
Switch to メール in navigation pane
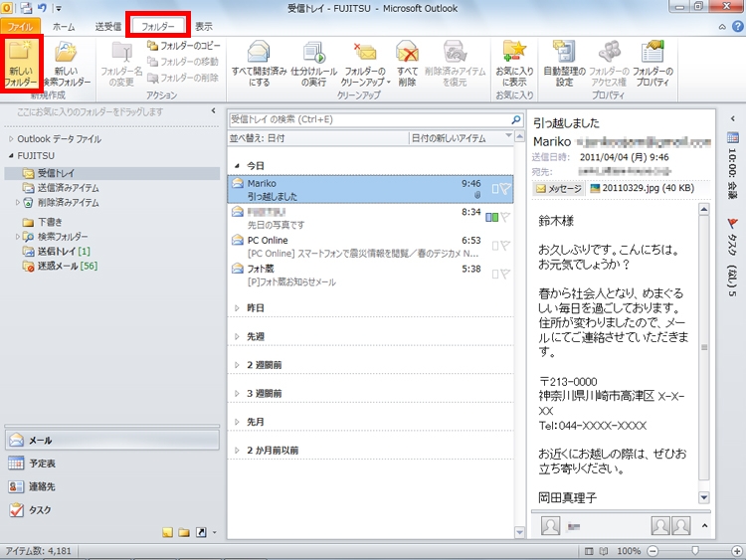112,440
